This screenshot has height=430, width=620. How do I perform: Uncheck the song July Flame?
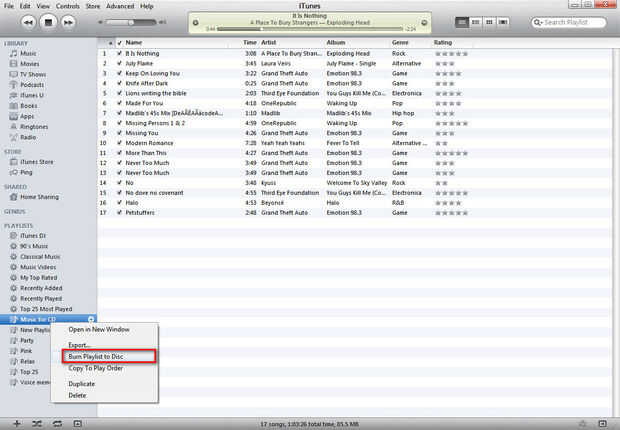pyautogui.click(x=119, y=63)
